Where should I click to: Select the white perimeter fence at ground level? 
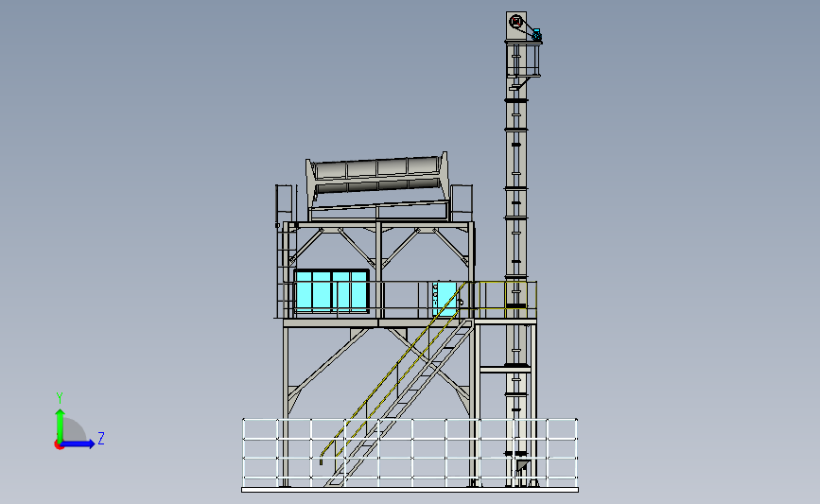[x=410, y=452]
